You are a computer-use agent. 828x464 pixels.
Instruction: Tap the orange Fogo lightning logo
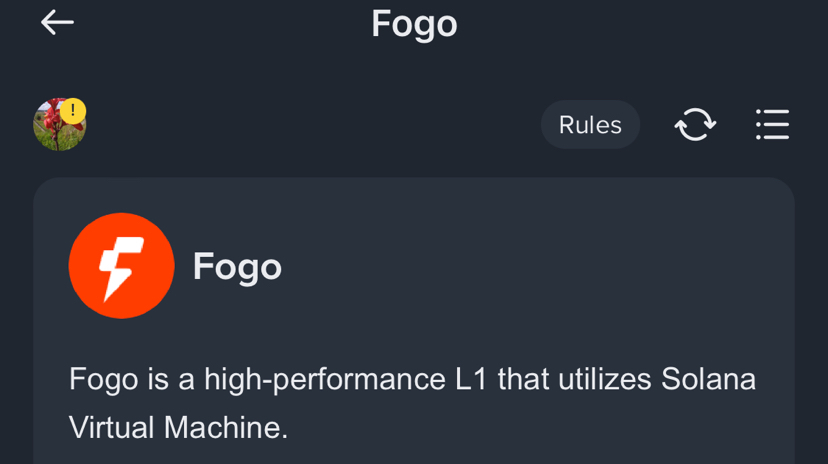pyautogui.click(x=121, y=266)
